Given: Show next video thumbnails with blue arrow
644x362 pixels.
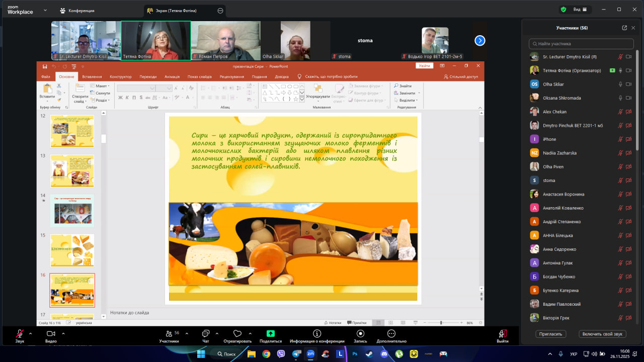Looking at the screenshot, I should click(480, 41).
